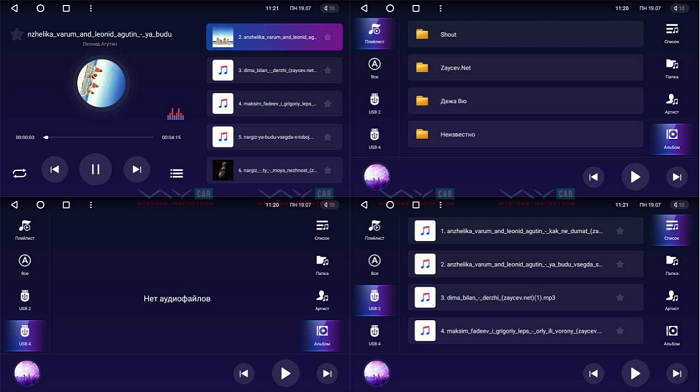Star track 1 kak_ne_dumat in USB 2 list
The image size is (700, 392).
[620, 231]
